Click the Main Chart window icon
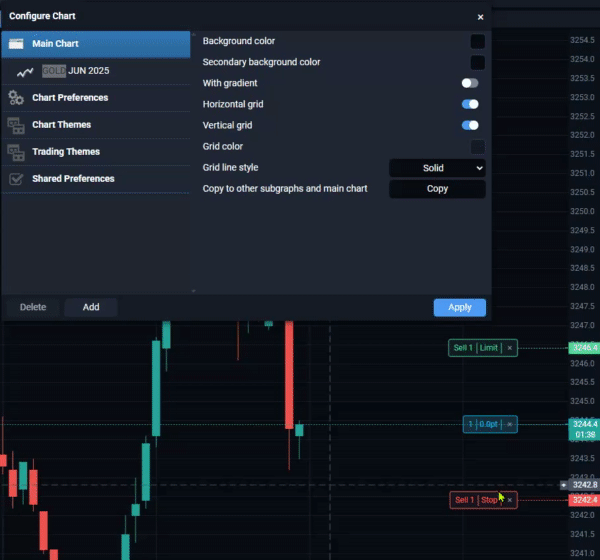 click(16, 44)
